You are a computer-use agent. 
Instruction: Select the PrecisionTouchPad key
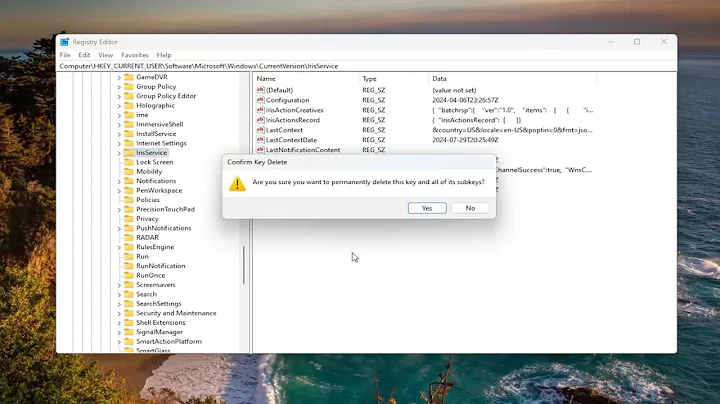[x=165, y=209]
